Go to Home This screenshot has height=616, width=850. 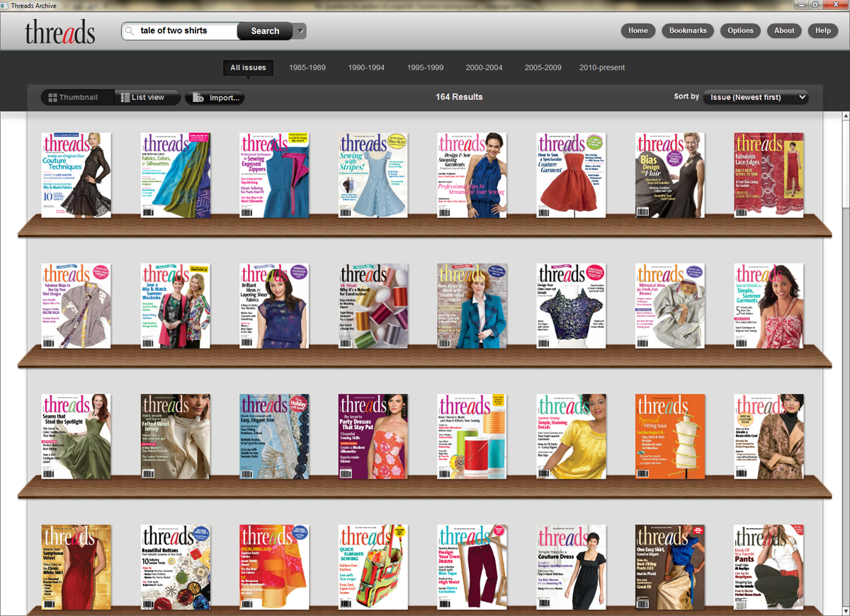(638, 31)
